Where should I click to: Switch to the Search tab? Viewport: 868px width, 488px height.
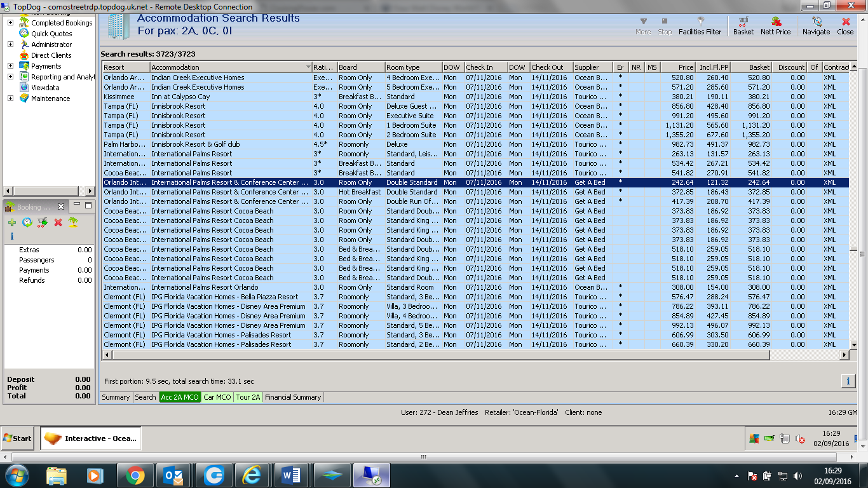click(x=146, y=397)
